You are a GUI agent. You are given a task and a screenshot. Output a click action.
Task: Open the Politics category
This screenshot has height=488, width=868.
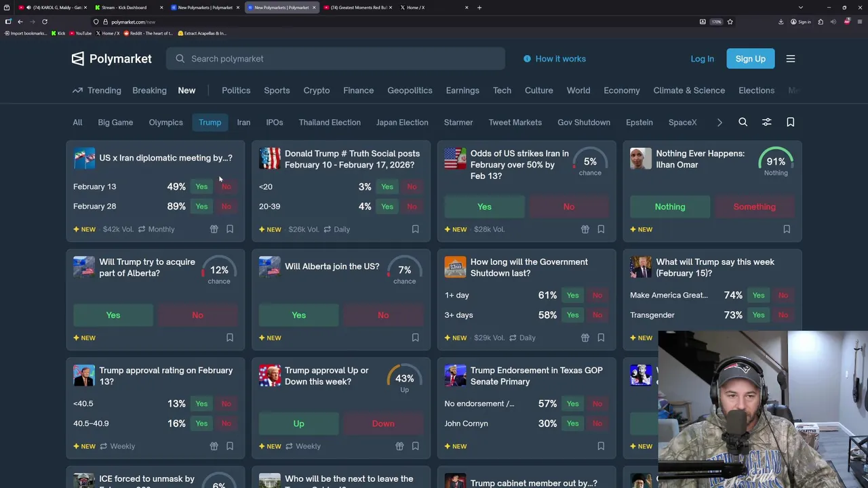point(236,90)
